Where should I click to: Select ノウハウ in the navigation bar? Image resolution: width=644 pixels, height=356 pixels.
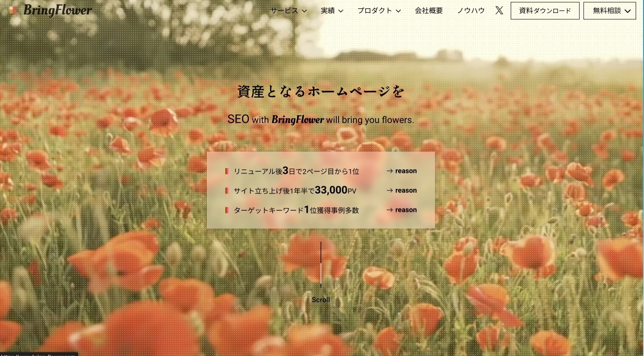471,11
